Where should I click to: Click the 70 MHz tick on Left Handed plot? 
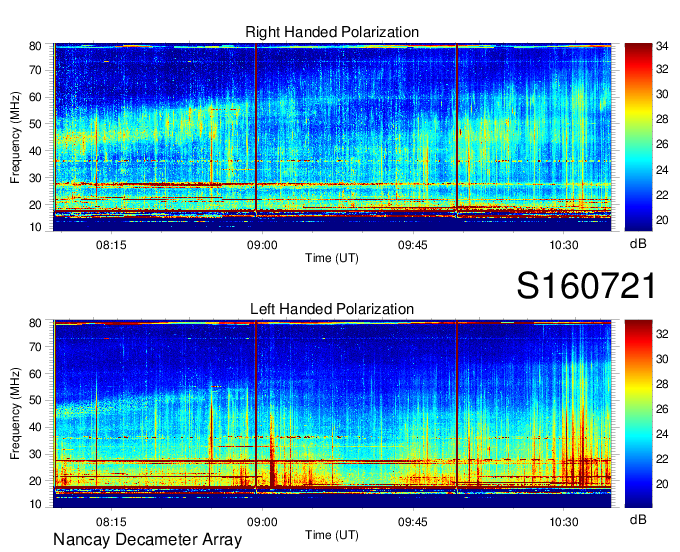[x=35, y=347]
